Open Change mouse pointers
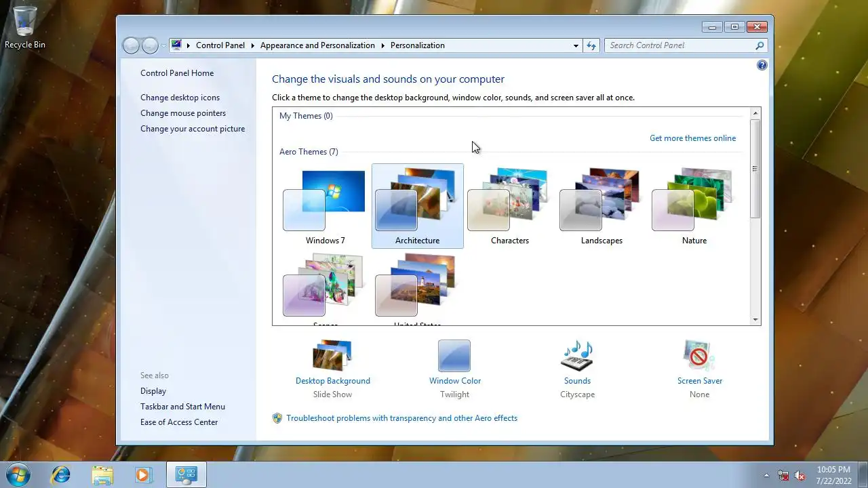The width and height of the screenshot is (868, 488). tap(183, 113)
